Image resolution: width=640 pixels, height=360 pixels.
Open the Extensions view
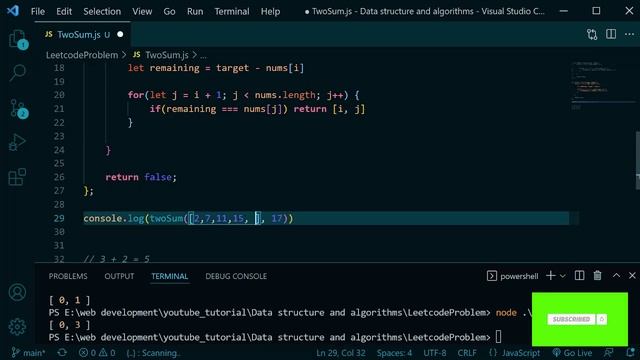[x=18, y=177]
